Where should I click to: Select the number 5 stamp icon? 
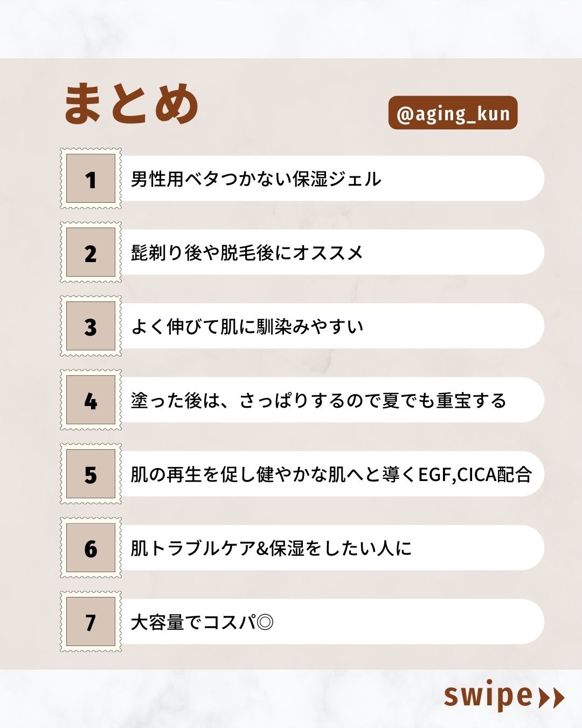(91, 474)
